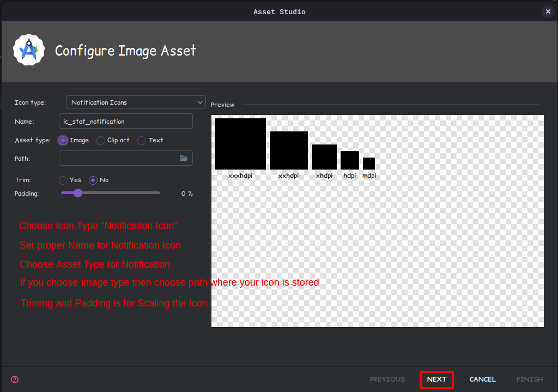Screen dimensions: 558x392
Task: Click into the Path input field
Action: (118, 158)
